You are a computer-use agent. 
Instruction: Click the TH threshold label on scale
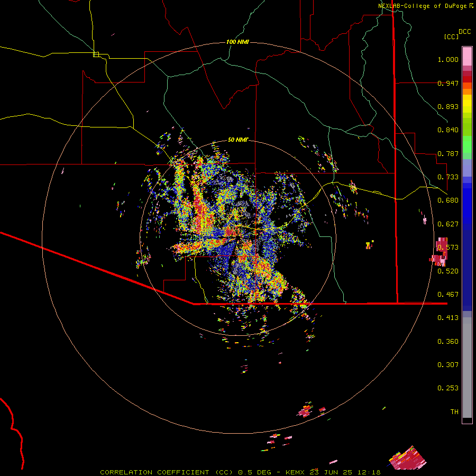(454, 412)
